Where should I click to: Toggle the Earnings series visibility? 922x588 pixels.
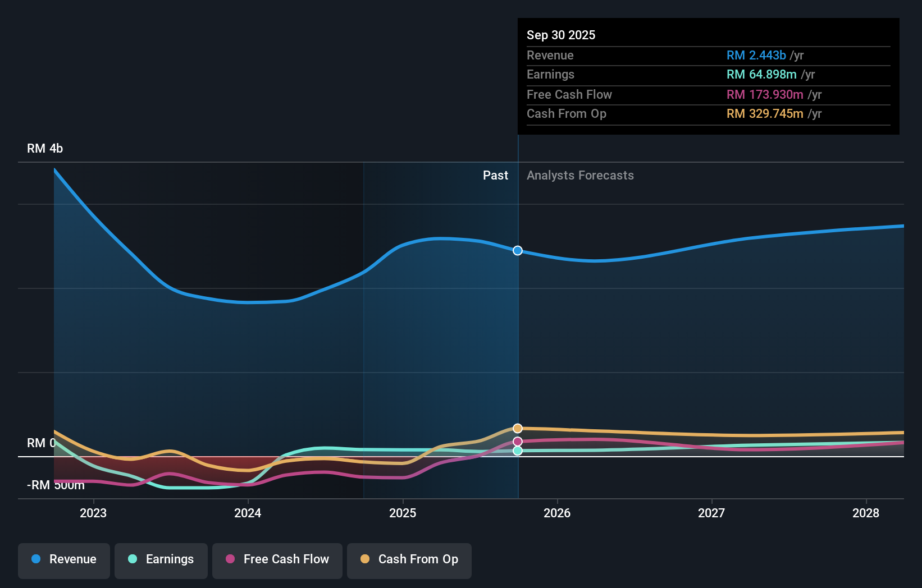[161, 559]
